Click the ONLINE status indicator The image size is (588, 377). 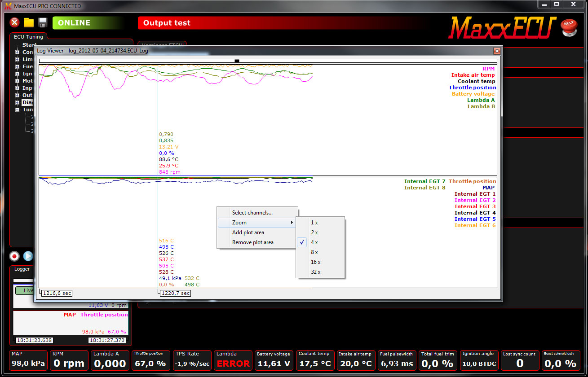pos(88,23)
